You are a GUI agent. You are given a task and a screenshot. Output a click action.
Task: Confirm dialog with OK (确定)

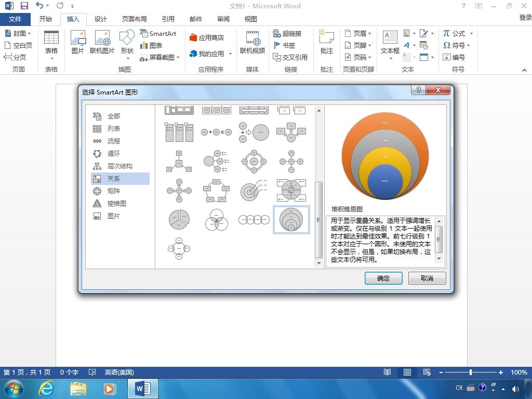tap(383, 278)
